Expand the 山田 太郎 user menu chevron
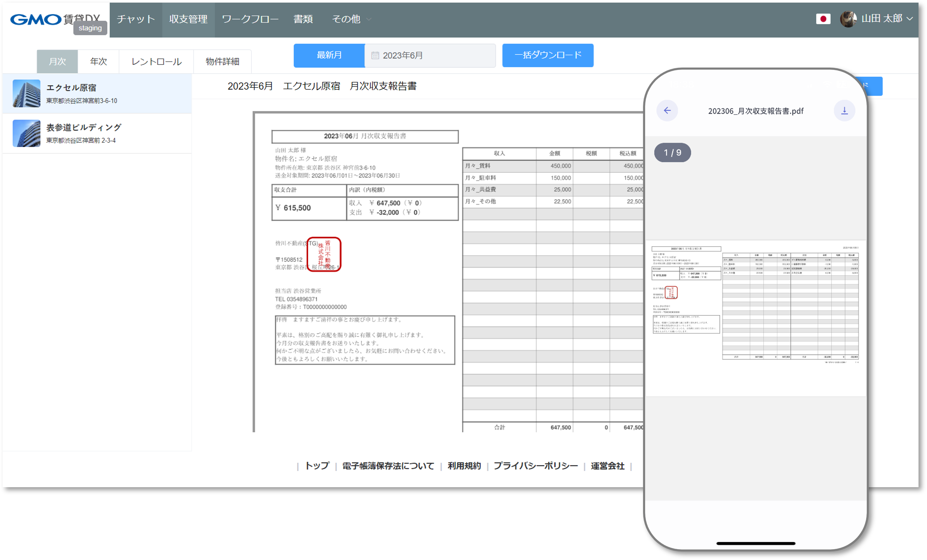The height and width of the screenshot is (560, 927). tap(910, 19)
